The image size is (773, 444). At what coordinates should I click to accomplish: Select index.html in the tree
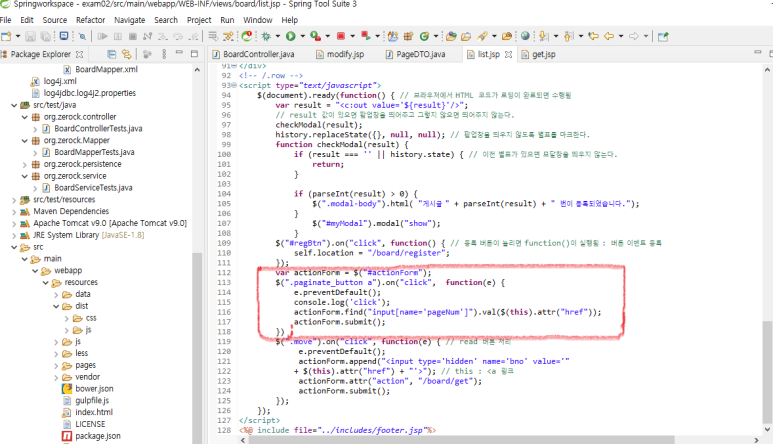coord(94,412)
